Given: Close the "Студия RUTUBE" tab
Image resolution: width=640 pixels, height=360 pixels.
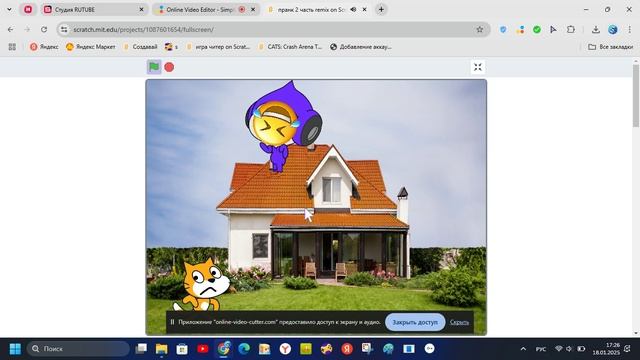Looking at the screenshot, I should [141, 9].
